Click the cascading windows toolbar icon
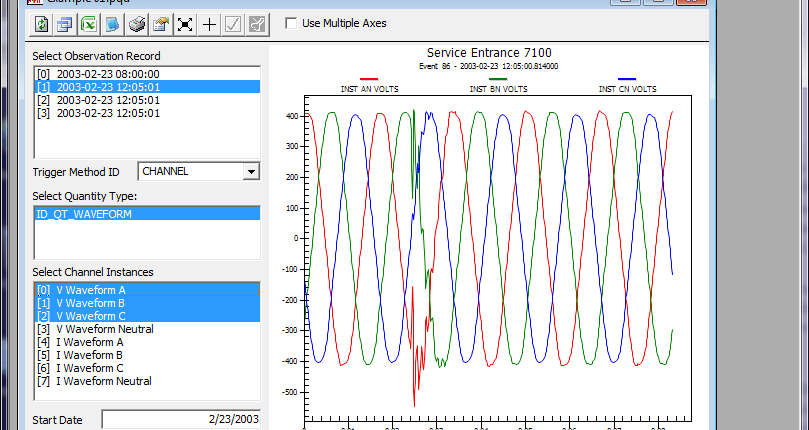 pos(65,23)
